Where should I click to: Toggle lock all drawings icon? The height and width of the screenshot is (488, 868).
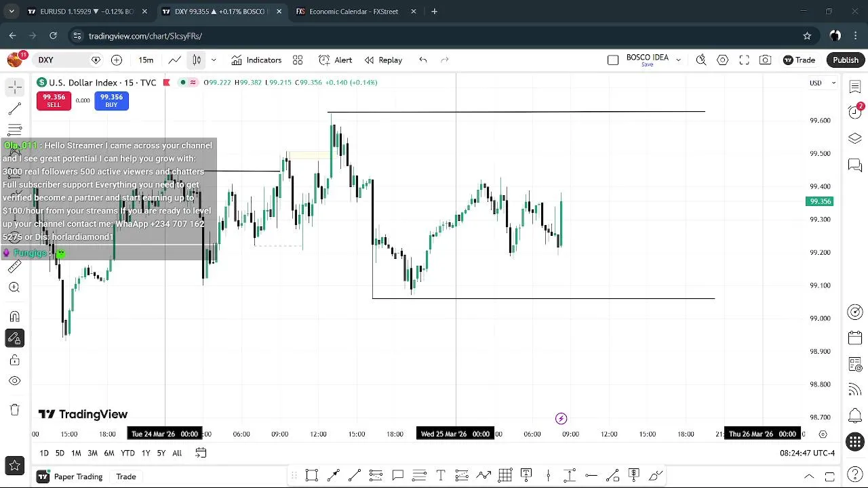(14, 360)
